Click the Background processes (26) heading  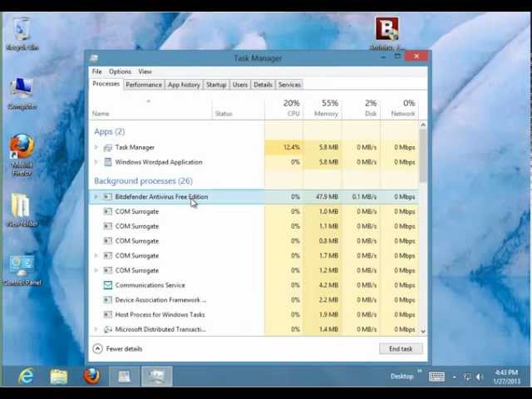pos(143,181)
